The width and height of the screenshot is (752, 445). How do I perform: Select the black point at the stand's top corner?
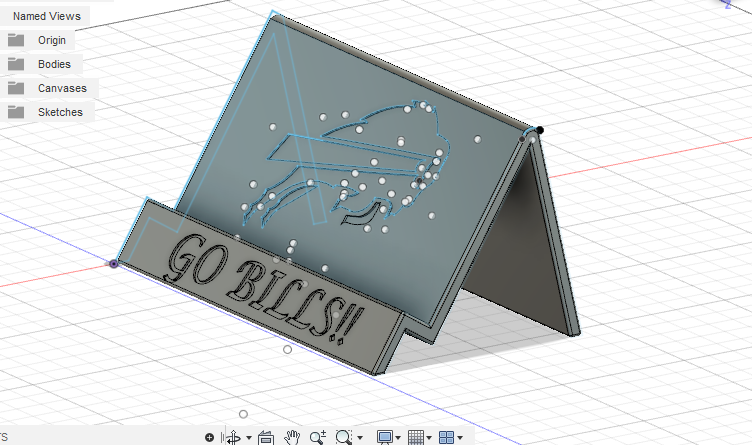[x=540, y=130]
